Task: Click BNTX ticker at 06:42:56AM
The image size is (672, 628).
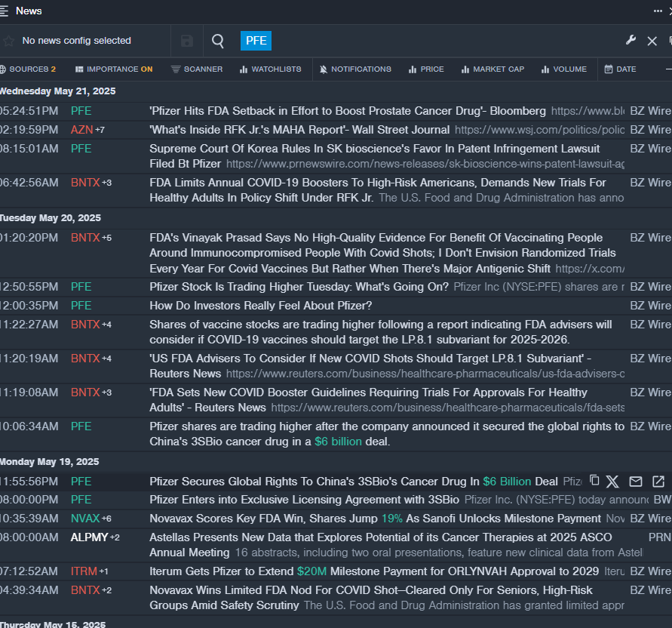Action: pos(85,183)
